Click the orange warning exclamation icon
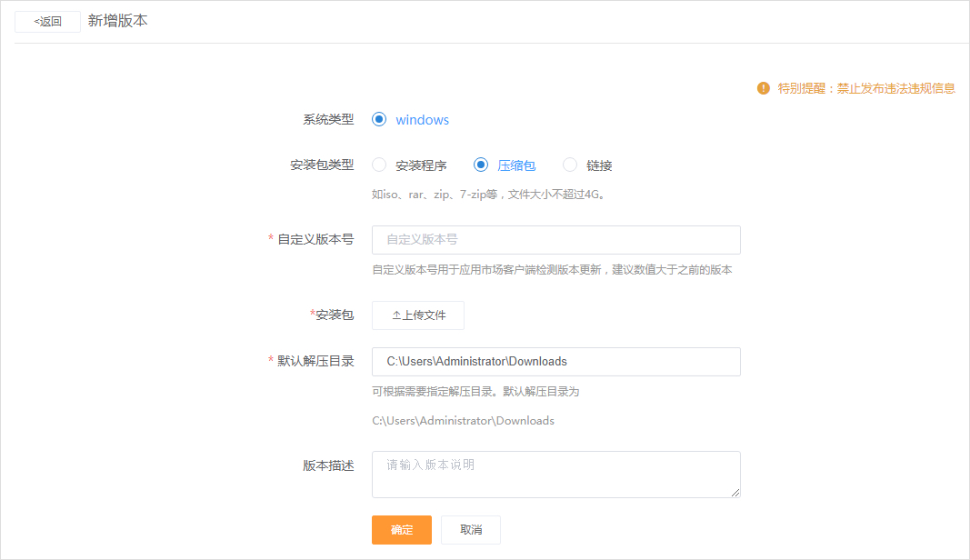This screenshot has height=560, width=970. tap(762, 89)
